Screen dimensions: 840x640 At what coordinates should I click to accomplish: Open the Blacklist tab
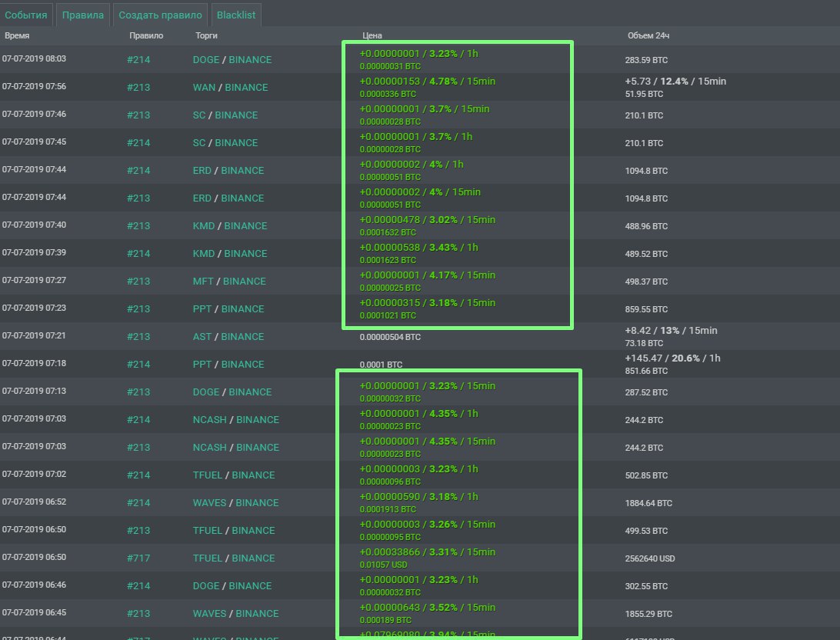[x=235, y=15]
